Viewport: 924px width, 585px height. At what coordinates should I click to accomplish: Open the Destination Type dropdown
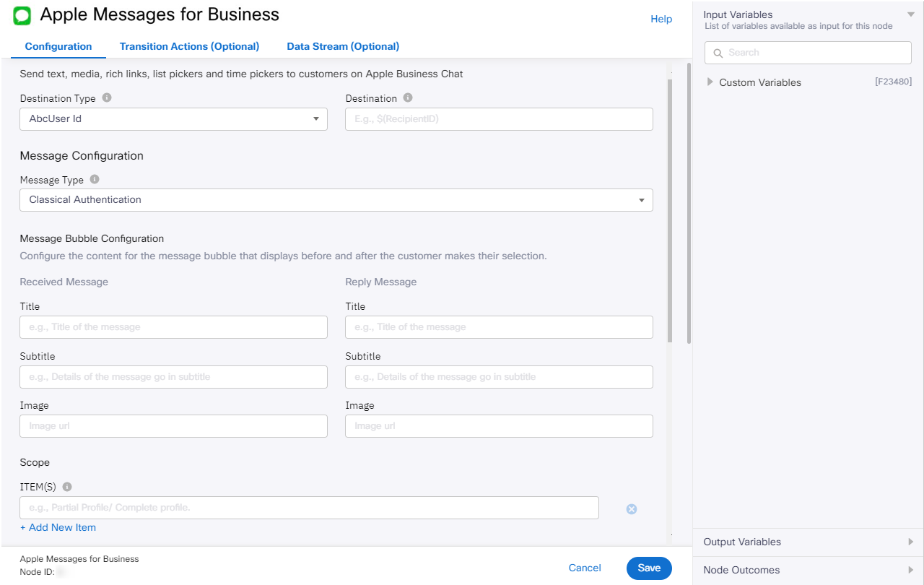coord(173,119)
